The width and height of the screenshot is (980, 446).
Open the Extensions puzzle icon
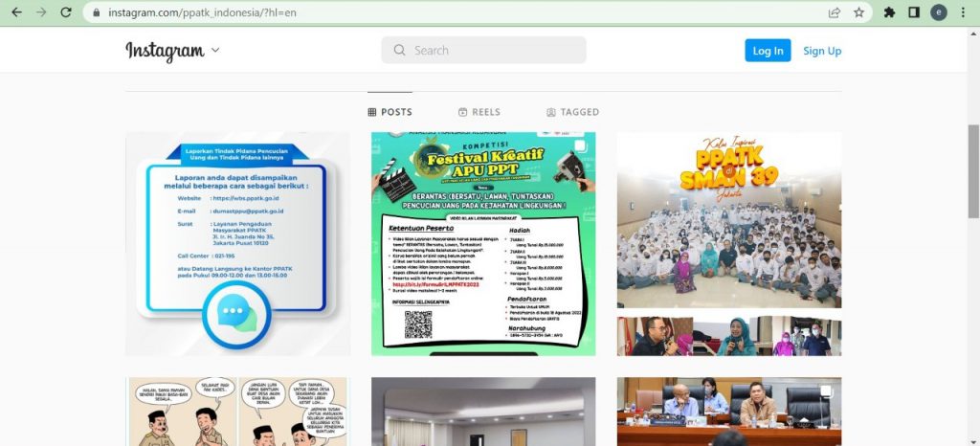point(889,12)
